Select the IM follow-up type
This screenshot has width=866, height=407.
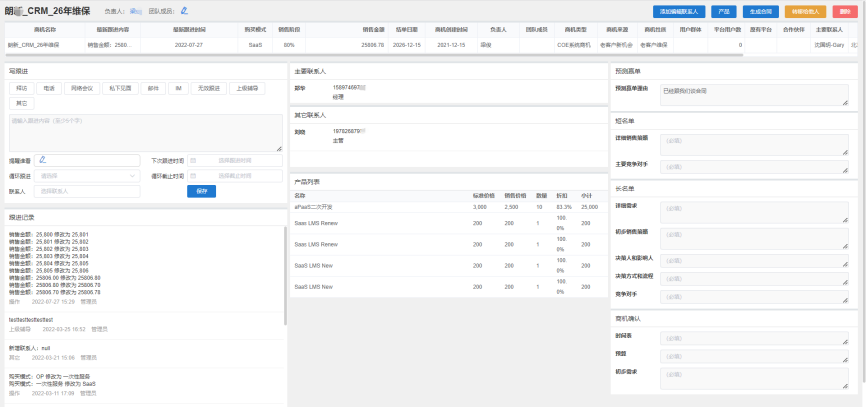point(178,88)
